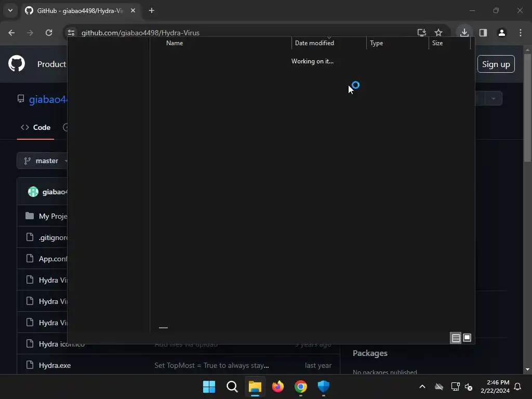Click Sign up on GitHub
Viewport: 532px width, 399px height.
496,64
